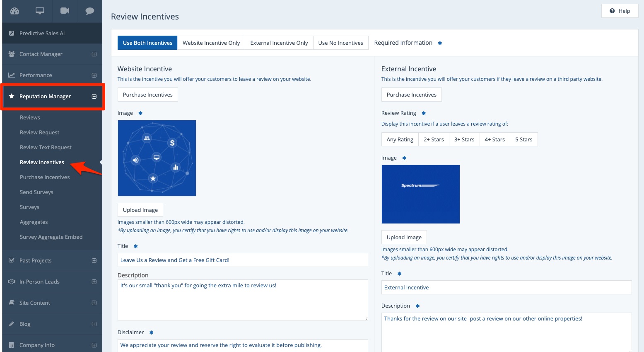The height and width of the screenshot is (352, 644).
Task: Collapse the Reputation Manager menu
Action: tap(94, 97)
